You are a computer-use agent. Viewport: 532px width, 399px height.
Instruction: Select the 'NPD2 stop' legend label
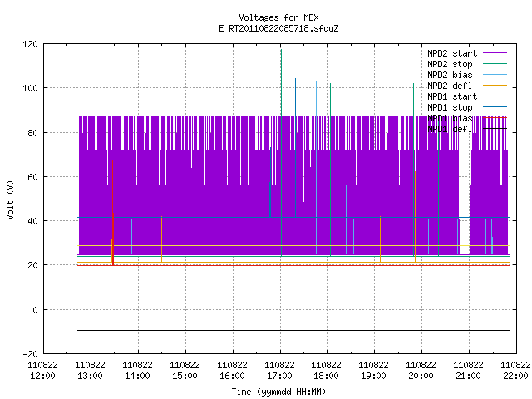point(450,64)
